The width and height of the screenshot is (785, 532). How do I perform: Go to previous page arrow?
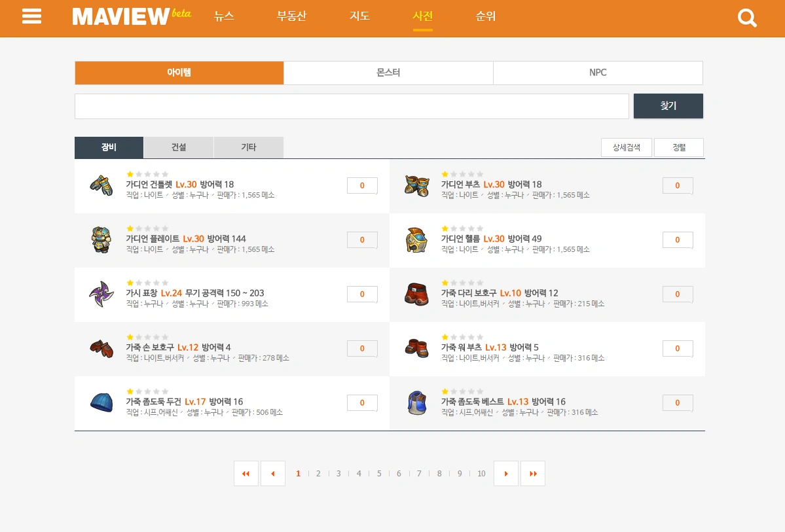click(x=273, y=474)
